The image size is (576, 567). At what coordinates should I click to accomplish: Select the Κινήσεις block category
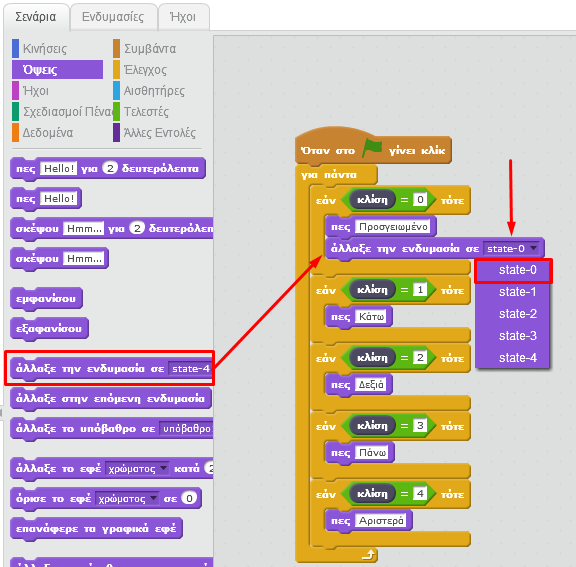coord(45,48)
